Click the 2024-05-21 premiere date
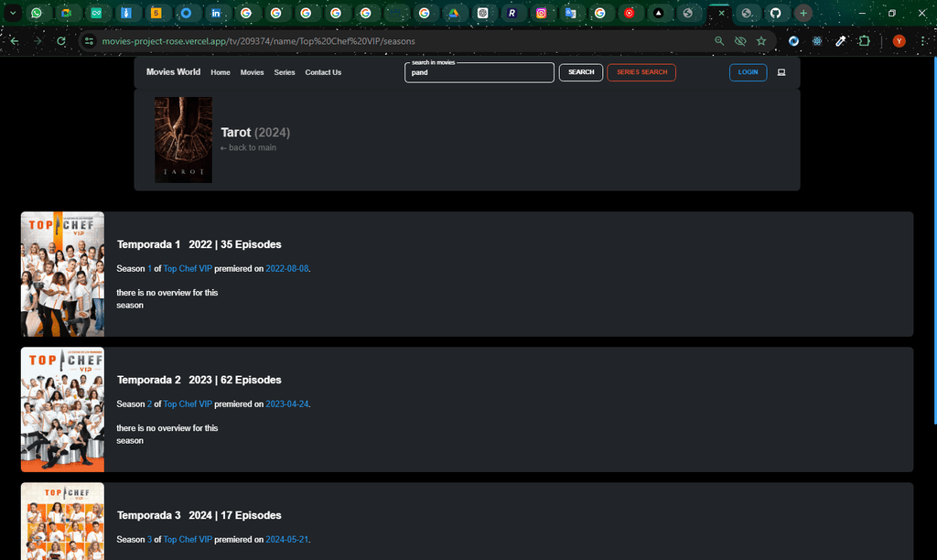 pyautogui.click(x=286, y=540)
